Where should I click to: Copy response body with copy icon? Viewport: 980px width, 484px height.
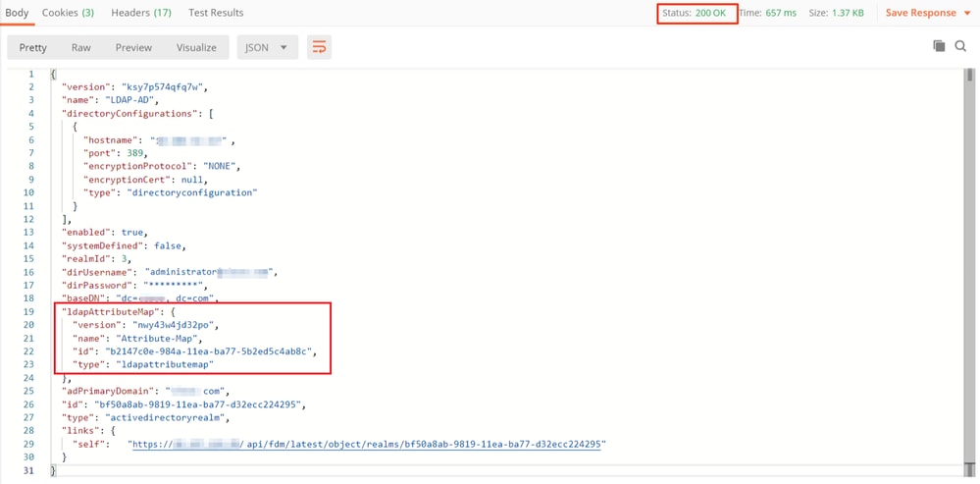click(x=938, y=45)
